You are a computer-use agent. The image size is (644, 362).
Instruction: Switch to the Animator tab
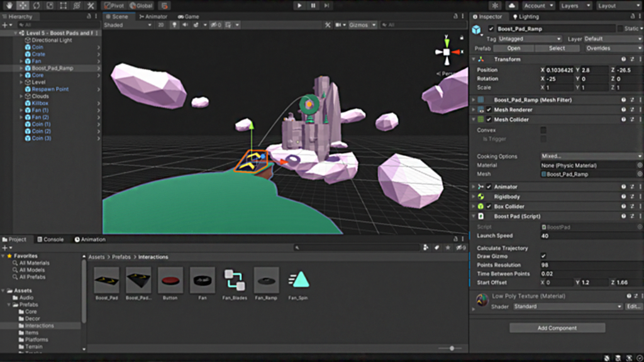(153, 17)
